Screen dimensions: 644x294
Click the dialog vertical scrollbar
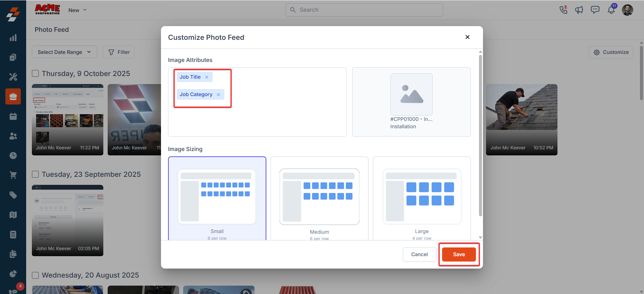point(480,136)
